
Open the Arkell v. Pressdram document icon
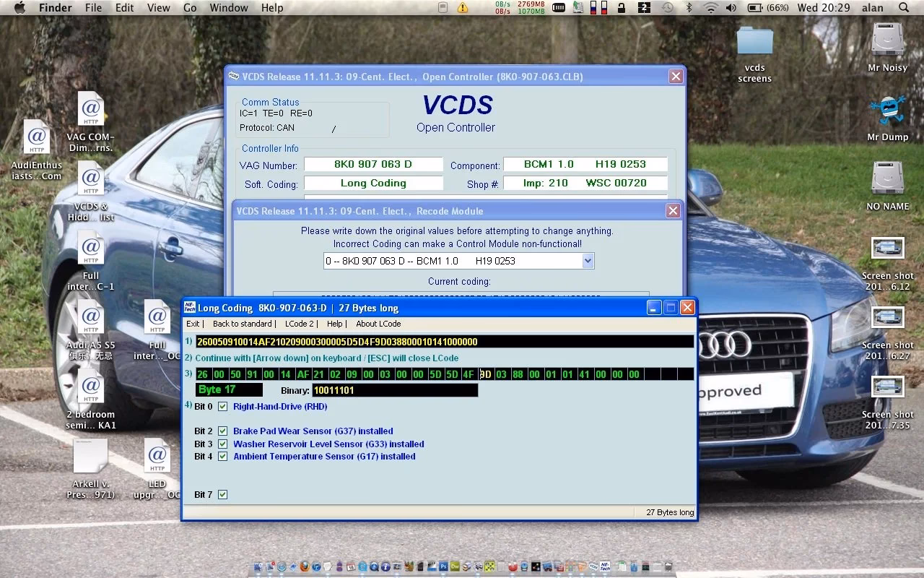[x=91, y=457]
